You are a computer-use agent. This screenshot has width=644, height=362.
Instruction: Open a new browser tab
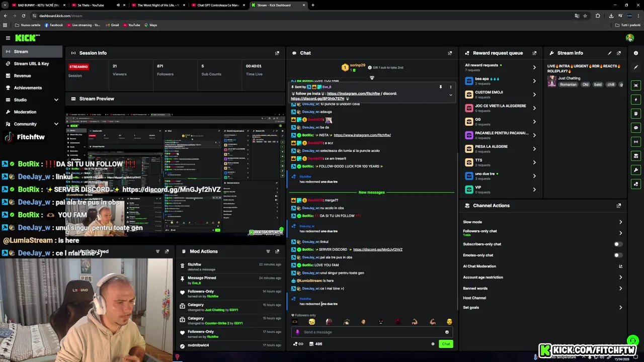point(313,5)
